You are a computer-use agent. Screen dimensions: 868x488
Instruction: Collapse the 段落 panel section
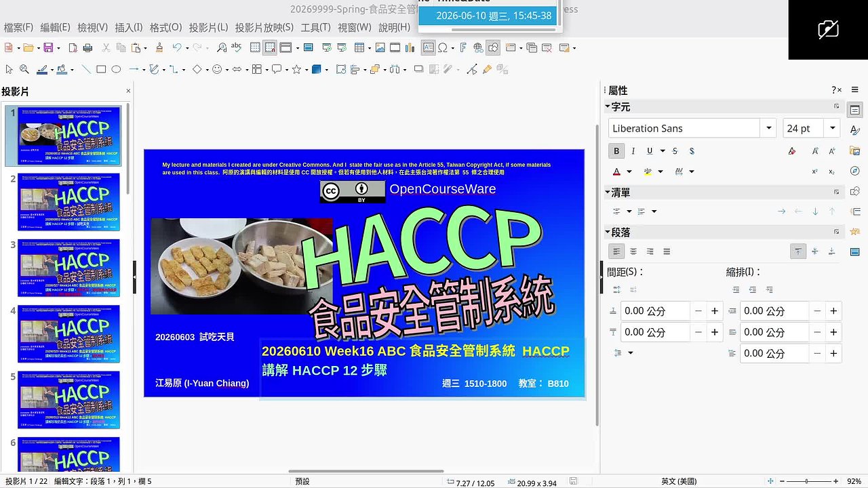(x=608, y=232)
